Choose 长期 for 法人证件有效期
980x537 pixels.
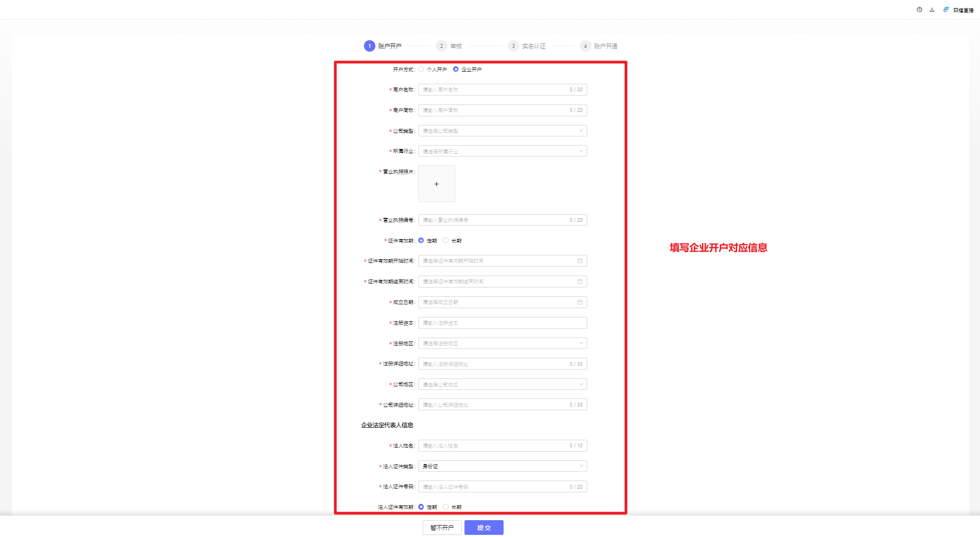coord(446,507)
